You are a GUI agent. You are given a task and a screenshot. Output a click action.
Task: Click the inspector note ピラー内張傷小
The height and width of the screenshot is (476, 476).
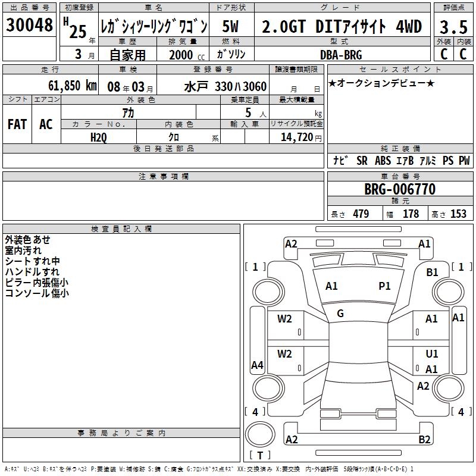click(36, 282)
